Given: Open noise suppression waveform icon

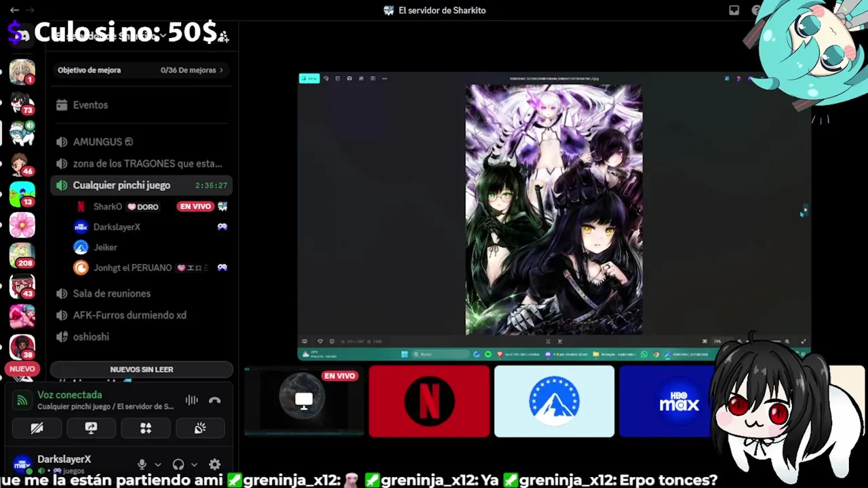Looking at the screenshot, I should (x=192, y=400).
